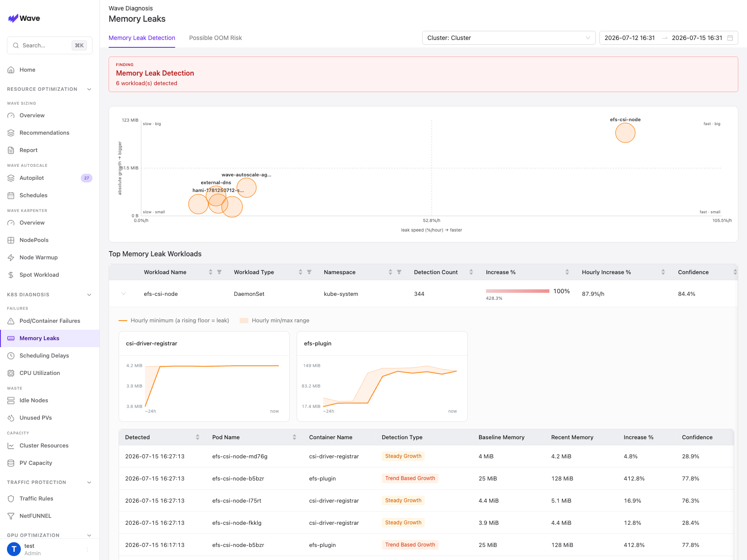Click Hourly min/max range legend swatch
Image resolution: width=747 pixels, height=560 pixels.
tap(244, 321)
